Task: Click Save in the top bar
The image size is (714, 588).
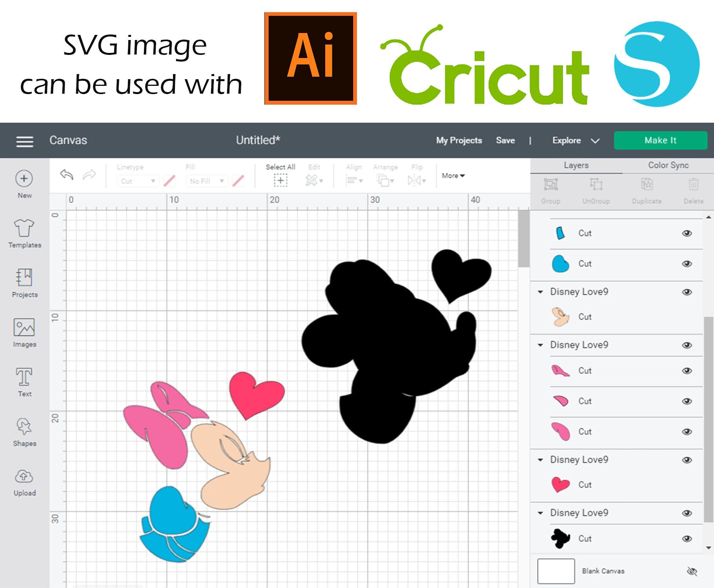Action: point(505,140)
